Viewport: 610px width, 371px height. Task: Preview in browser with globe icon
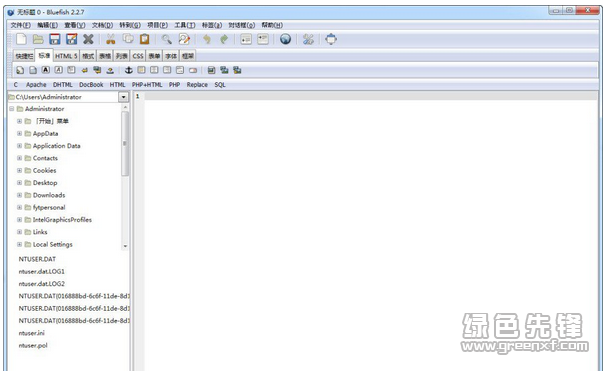(x=286, y=39)
